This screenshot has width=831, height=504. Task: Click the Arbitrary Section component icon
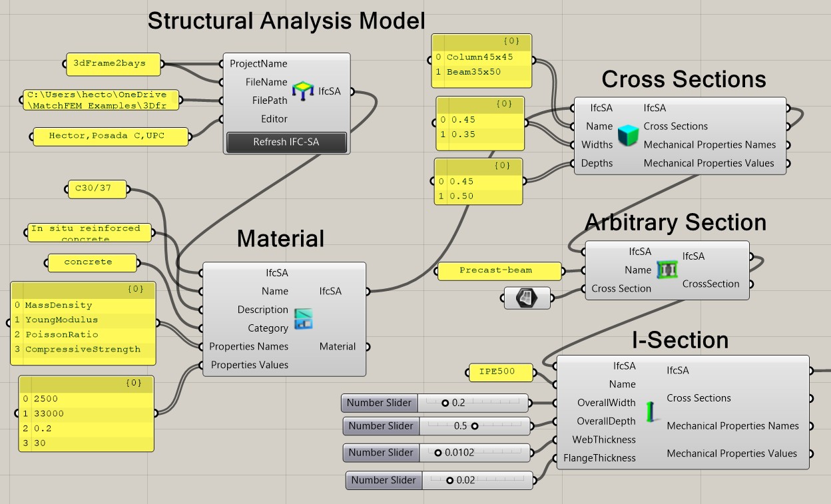point(666,270)
